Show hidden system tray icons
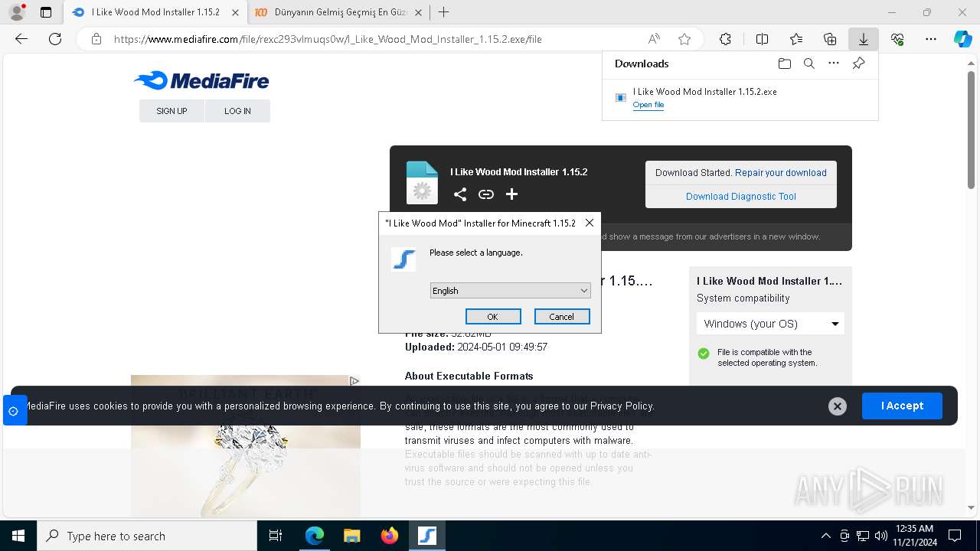980x551 pixels. pos(825,536)
